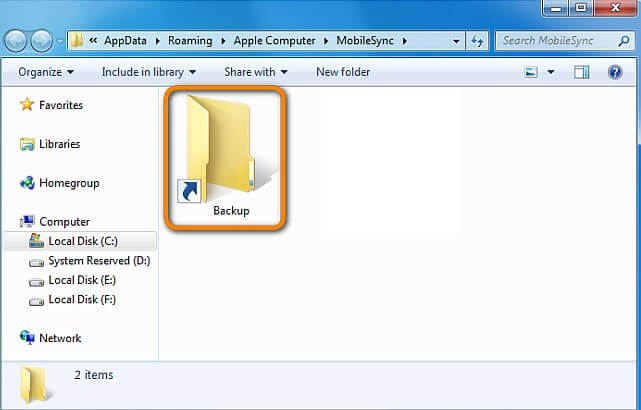Expand arrow after Apple Computer breadcrumb
Screen dimensions: 641x410
tap(326, 41)
